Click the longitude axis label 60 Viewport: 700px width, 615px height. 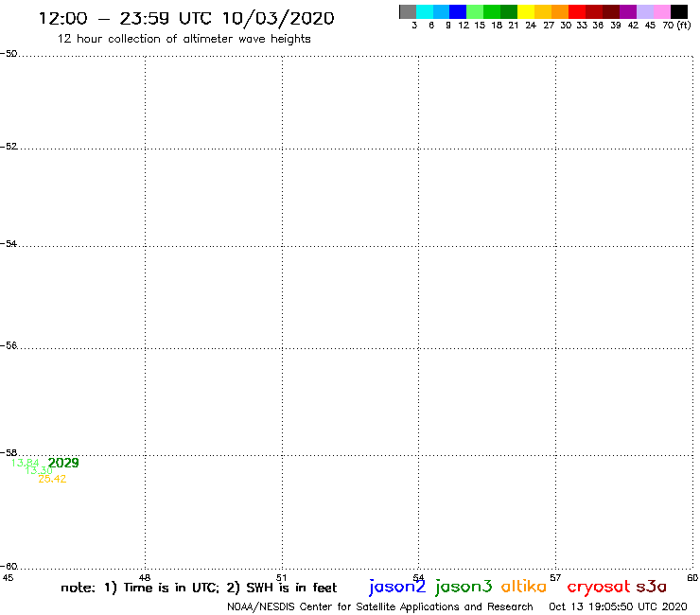(x=692, y=577)
